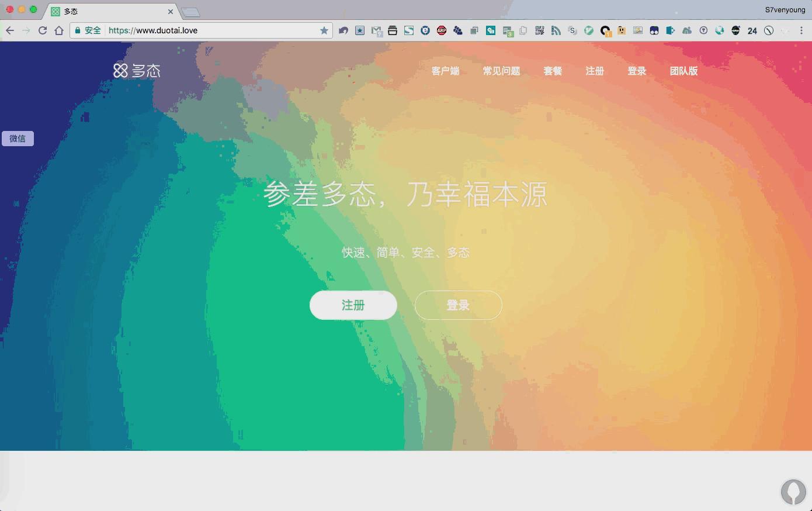Click the browser back arrow
Image resolution: width=812 pixels, height=511 pixels.
click(x=10, y=30)
